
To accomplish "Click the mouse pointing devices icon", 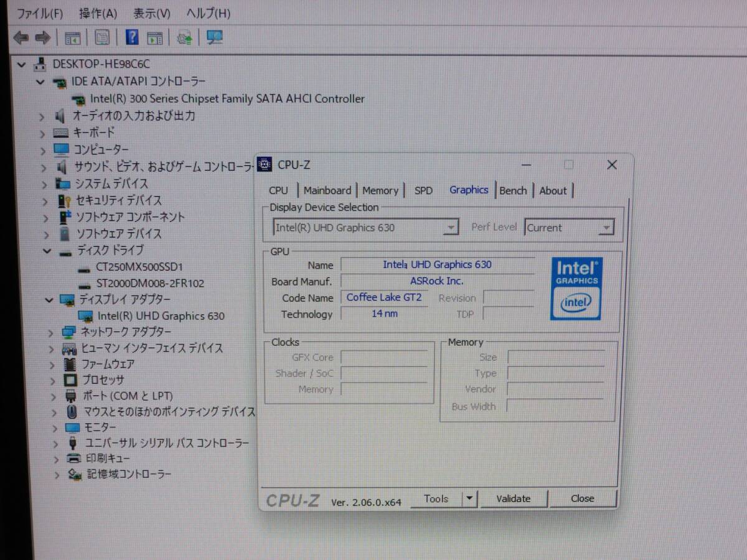I will point(72,412).
